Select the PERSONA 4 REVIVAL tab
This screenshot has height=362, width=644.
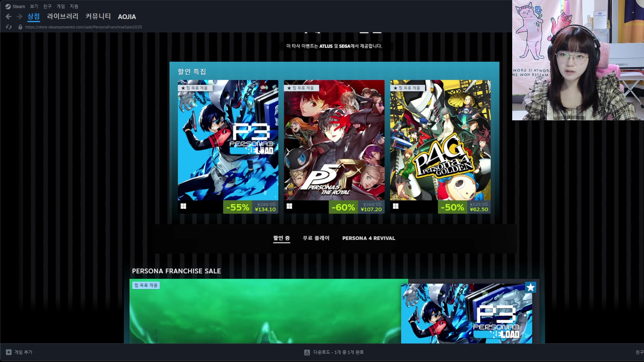[369, 238]
